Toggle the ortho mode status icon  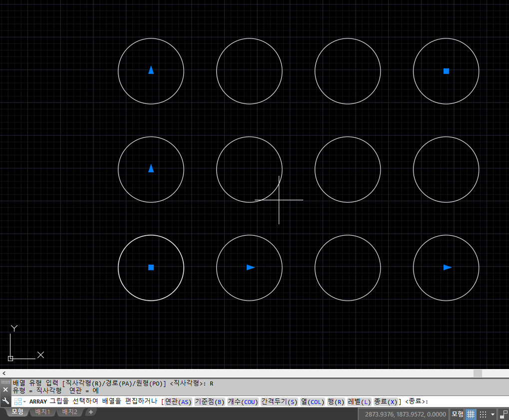(x=504, y=415)
